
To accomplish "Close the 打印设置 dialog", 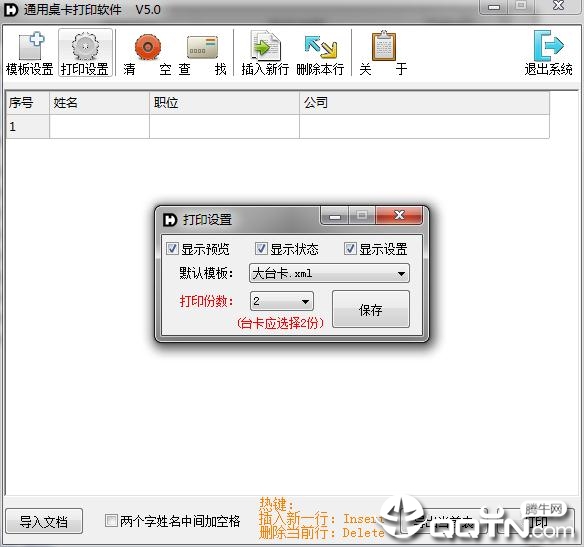I will point(399,215).
